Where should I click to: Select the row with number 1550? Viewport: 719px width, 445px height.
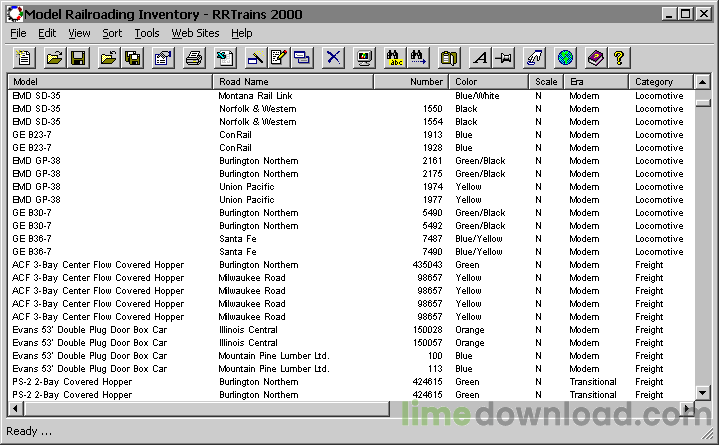[x=351, y=109]
